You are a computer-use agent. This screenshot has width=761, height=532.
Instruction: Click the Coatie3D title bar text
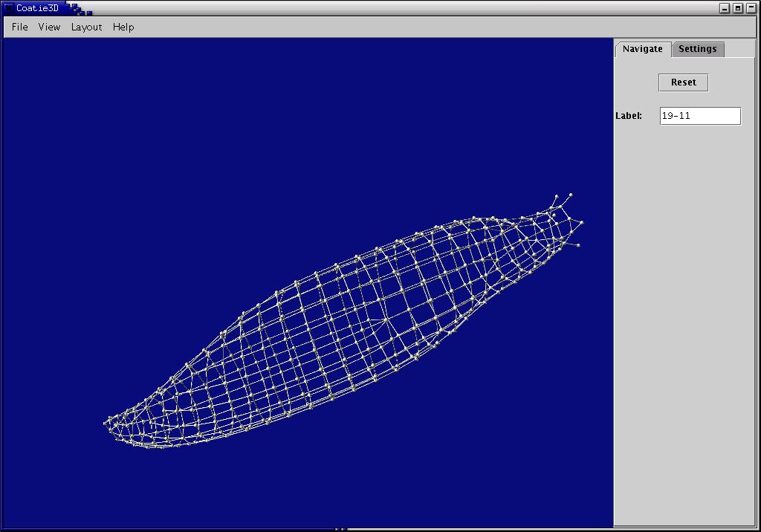[37, 8]
